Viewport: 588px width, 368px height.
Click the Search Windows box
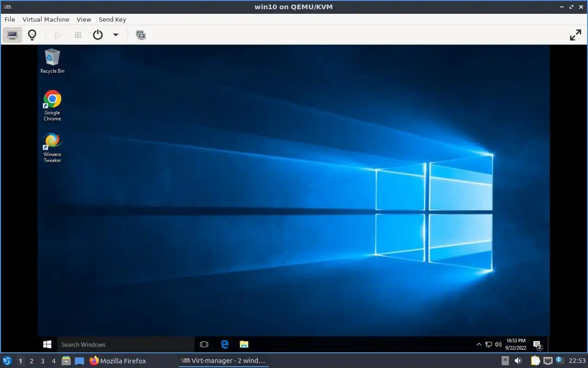point(125,344)
